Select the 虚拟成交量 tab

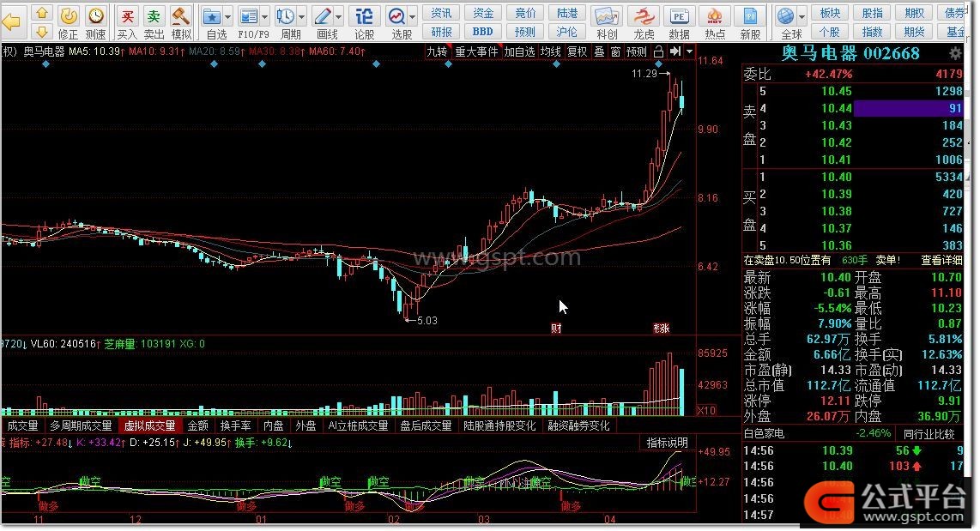(150, 426)
